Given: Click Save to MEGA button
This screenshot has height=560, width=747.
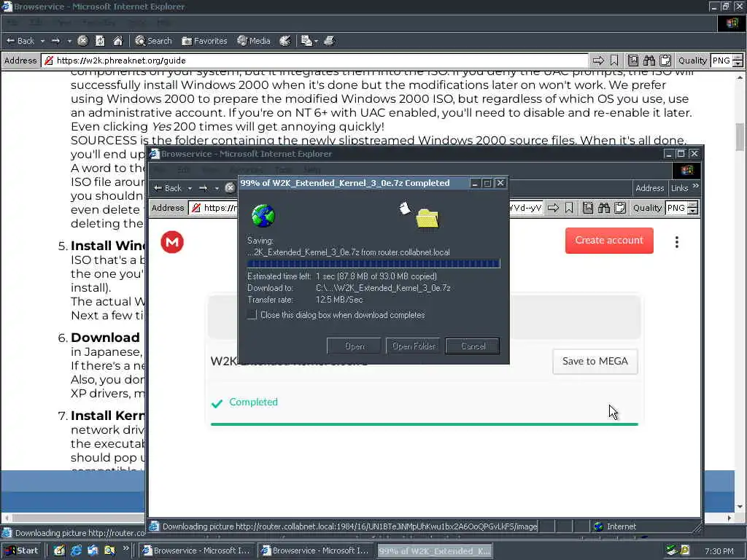Looking at the screenshot, I should pyautogui.click(x=595, y=362).
